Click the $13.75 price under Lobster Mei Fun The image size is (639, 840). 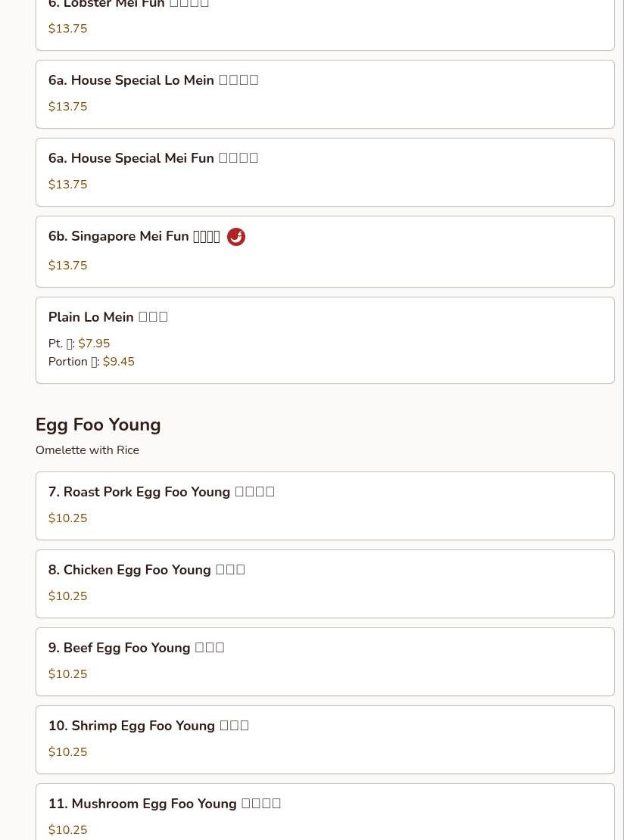[x=67, y=29]
